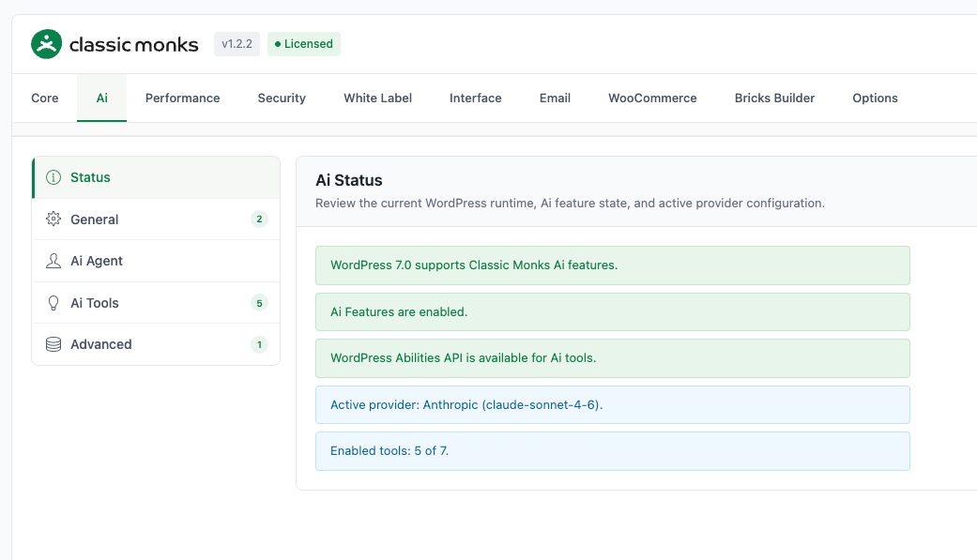The height and width of the screenshot is (560, 977).
Task: Open the General sidebar section
Action: click(156, 219)
